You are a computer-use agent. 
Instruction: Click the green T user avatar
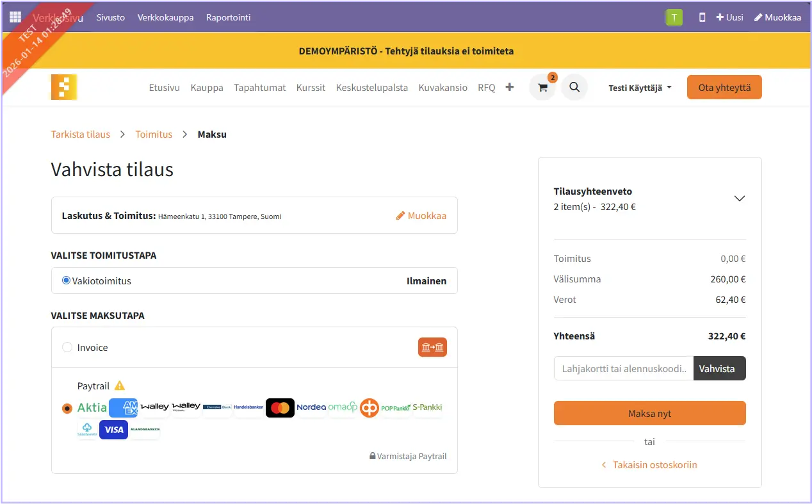coord(674,17)
